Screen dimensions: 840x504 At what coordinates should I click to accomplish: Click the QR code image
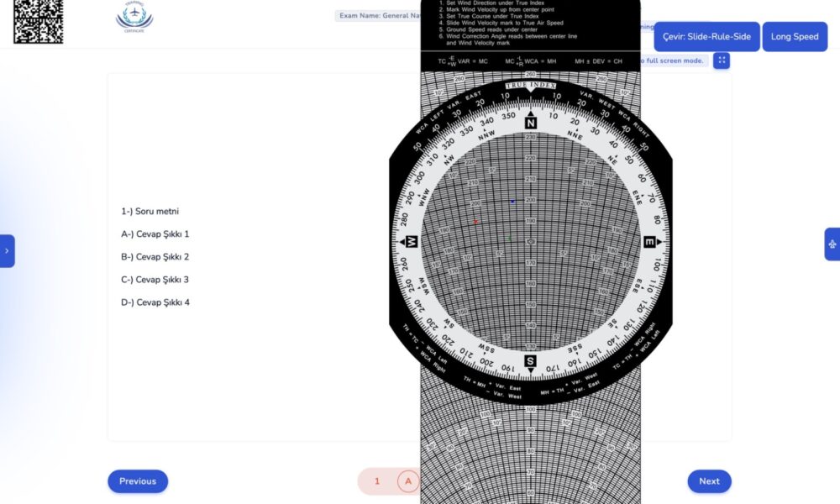point(38,21)
